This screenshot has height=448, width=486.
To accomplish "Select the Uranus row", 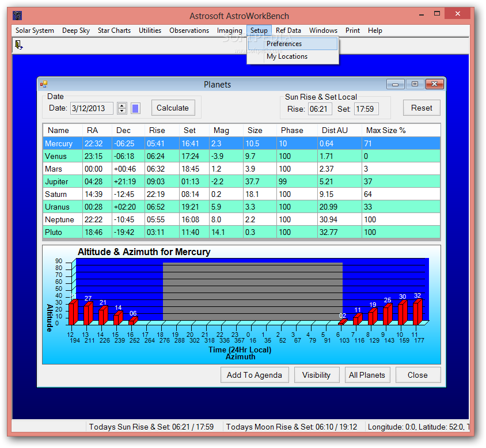I will click(x=242, y=207).
